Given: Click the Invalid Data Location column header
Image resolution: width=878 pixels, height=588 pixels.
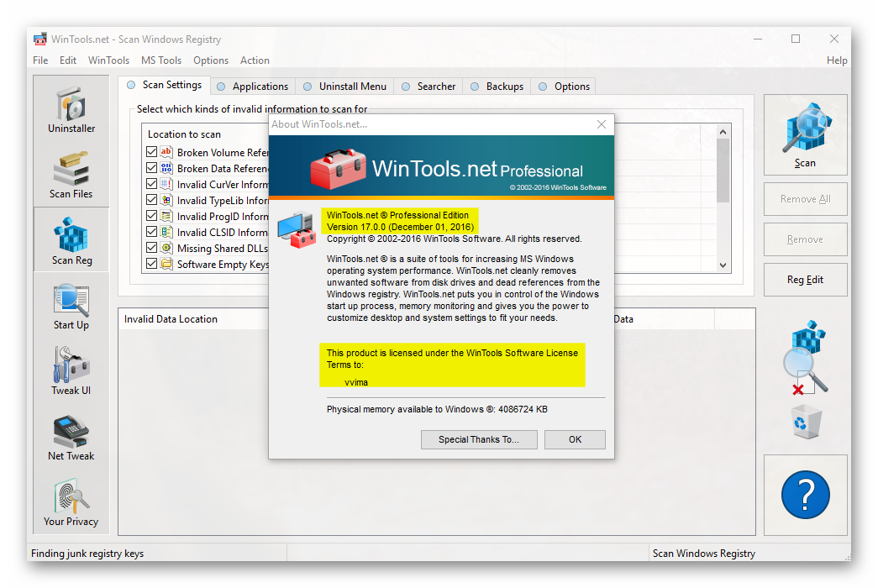Looking at the screenshot, I should 171,319.
